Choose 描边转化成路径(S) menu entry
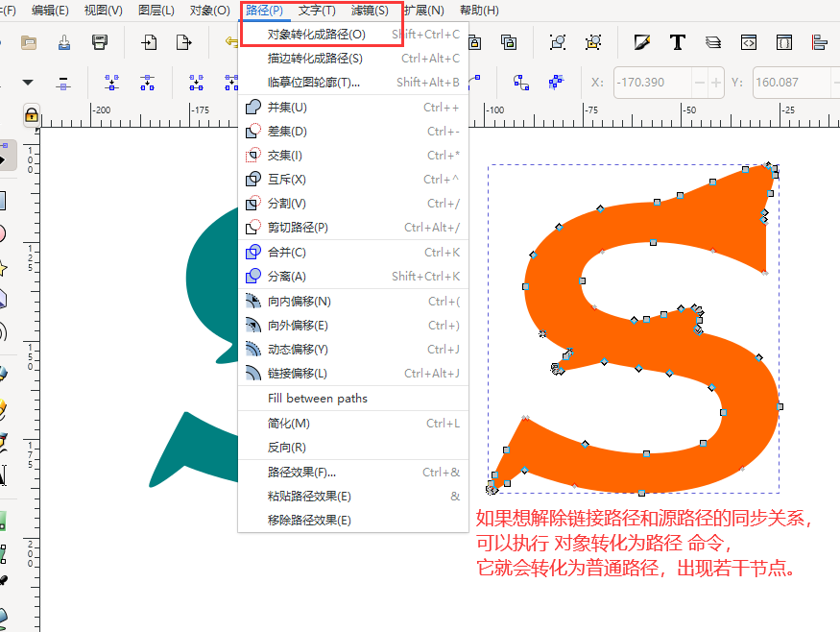 coord(353,59)
